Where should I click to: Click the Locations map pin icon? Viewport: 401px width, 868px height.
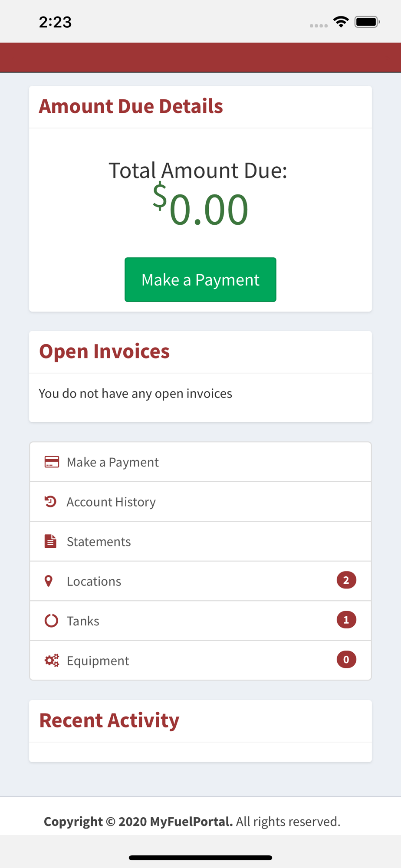click(x=49, y=581)
